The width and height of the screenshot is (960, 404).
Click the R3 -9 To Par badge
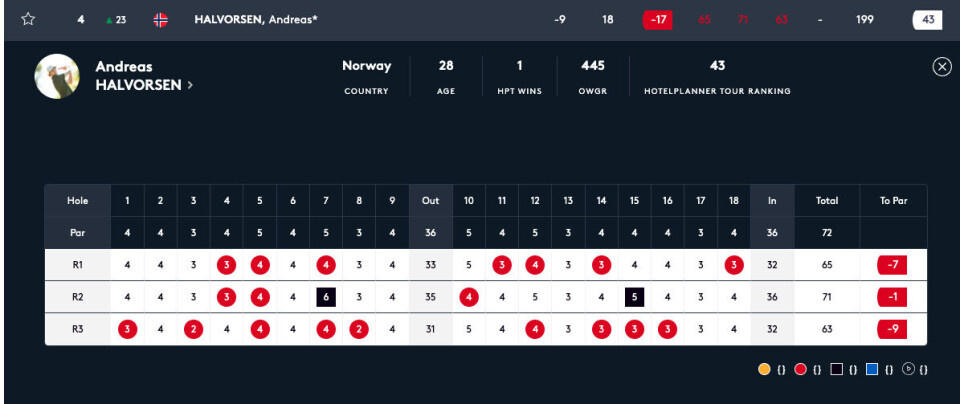(893, 329)
